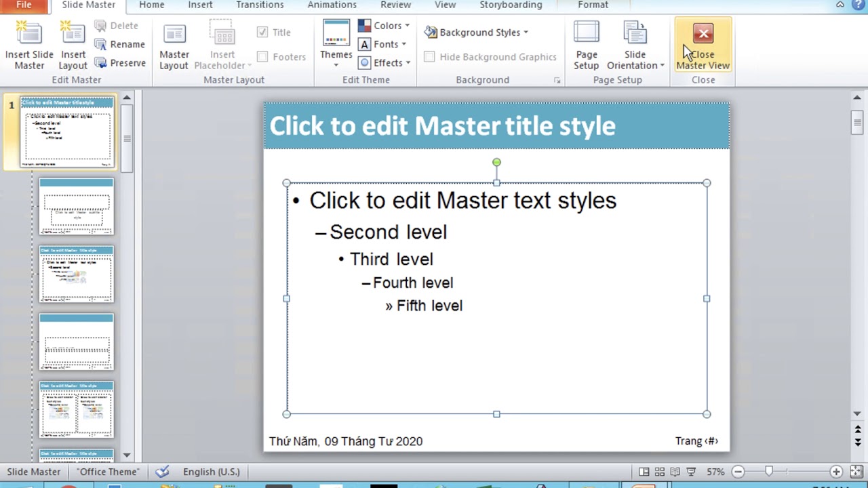
Task: Switch to the Animations tab
Action: point(332,5)
